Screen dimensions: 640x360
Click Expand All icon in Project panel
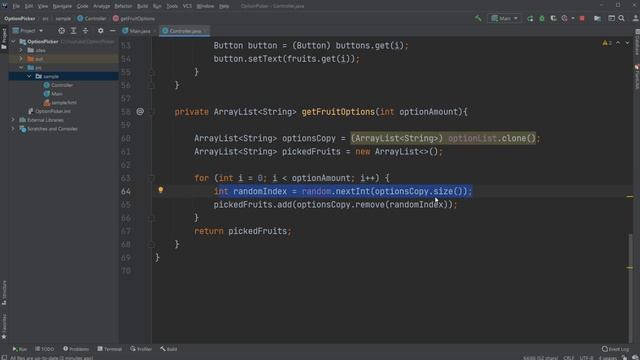click(73, 31)
